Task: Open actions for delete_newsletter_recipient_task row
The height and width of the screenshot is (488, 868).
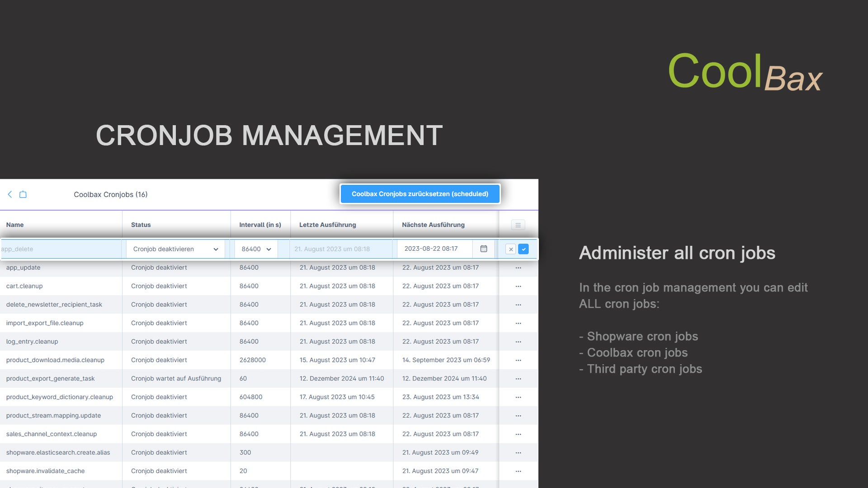Action: 518,305
